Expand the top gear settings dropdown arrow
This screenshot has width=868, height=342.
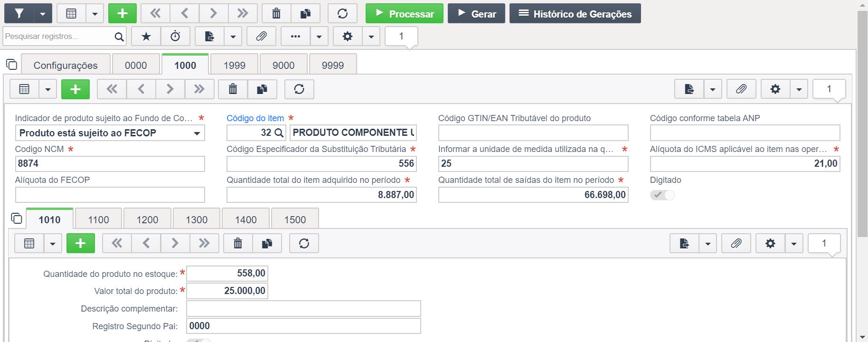click(x=371, y=37)
